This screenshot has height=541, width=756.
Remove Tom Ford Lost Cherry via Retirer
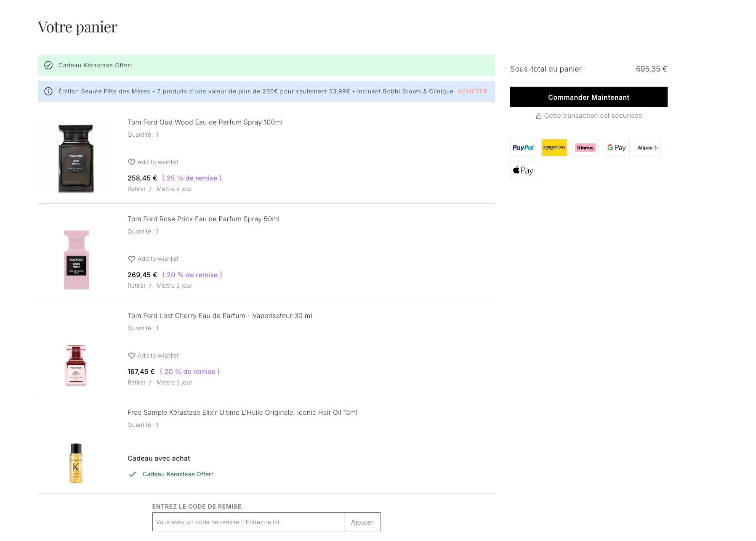[x=136, y=382]
